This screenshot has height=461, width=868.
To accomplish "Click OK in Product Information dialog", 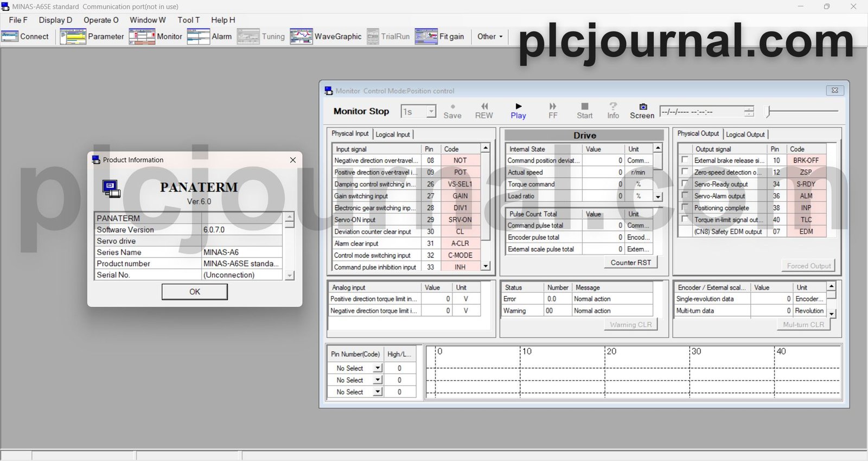I will click(x=195, y=292).
